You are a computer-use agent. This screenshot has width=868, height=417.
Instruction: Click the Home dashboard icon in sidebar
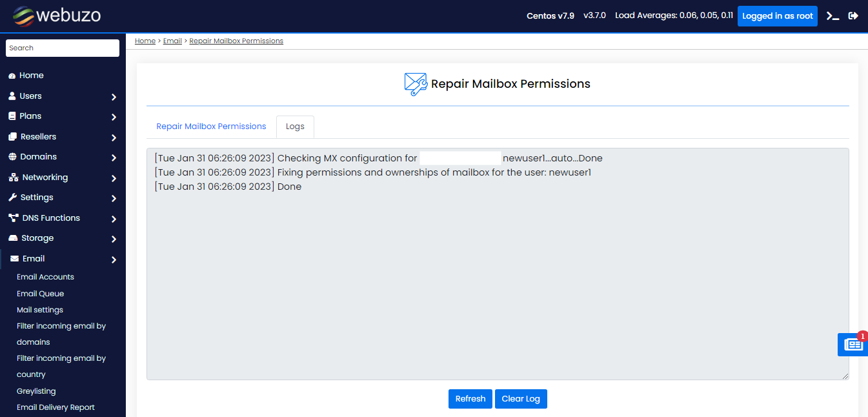point(12,76)
